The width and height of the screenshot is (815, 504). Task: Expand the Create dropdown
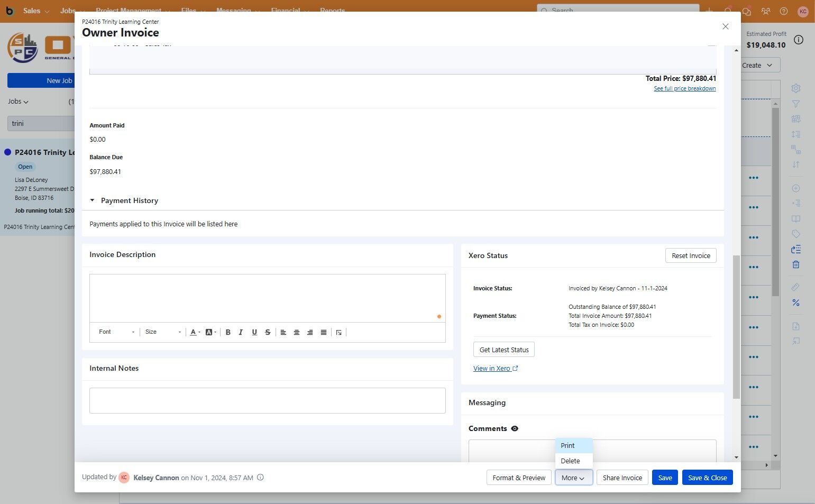click(x=757, y=66)
